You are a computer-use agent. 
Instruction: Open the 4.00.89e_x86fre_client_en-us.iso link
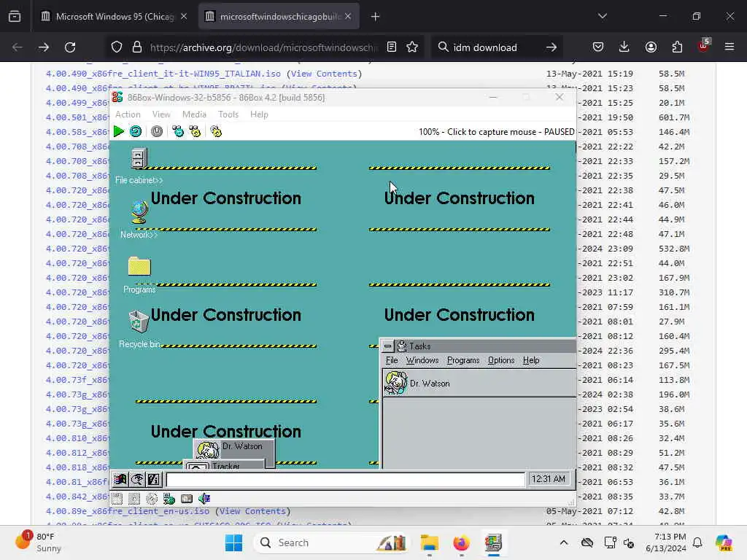(x=127, y=511)
